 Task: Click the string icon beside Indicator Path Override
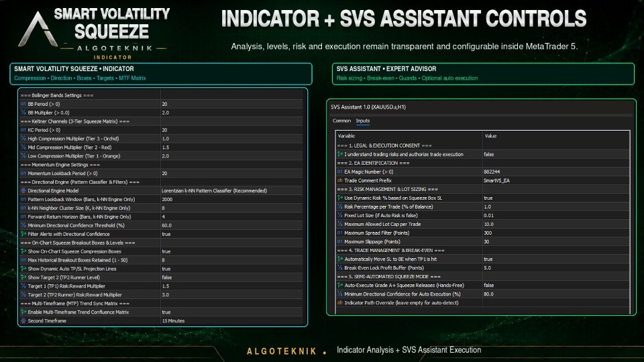pos(340,302)
